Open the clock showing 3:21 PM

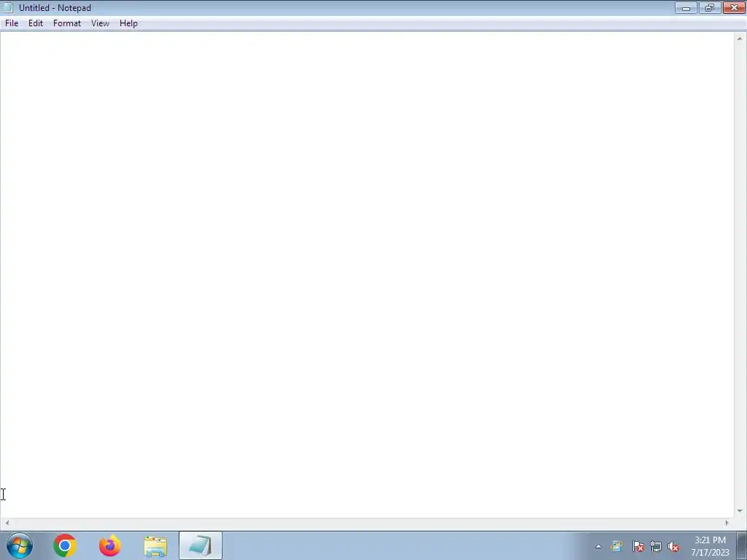(710, 546)
